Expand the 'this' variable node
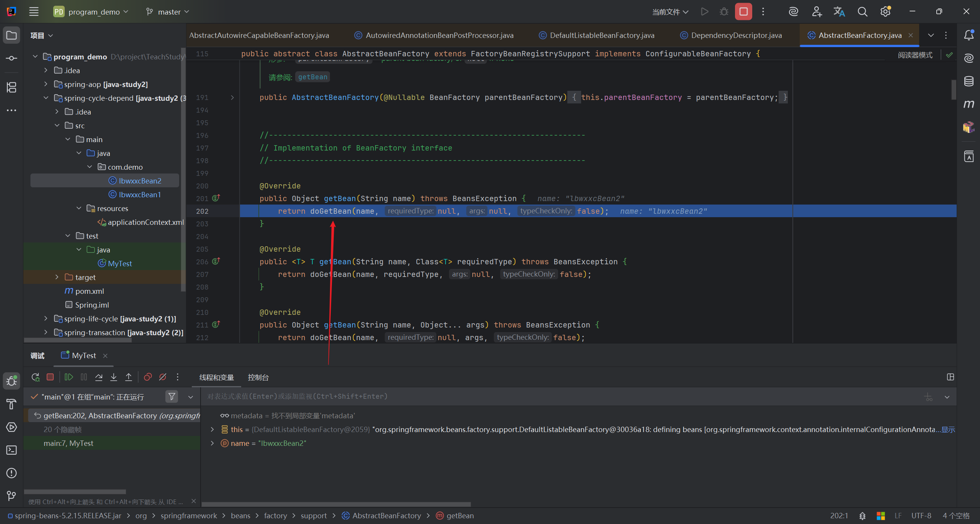This screenshot has height=524, width=980. [212, 429]
